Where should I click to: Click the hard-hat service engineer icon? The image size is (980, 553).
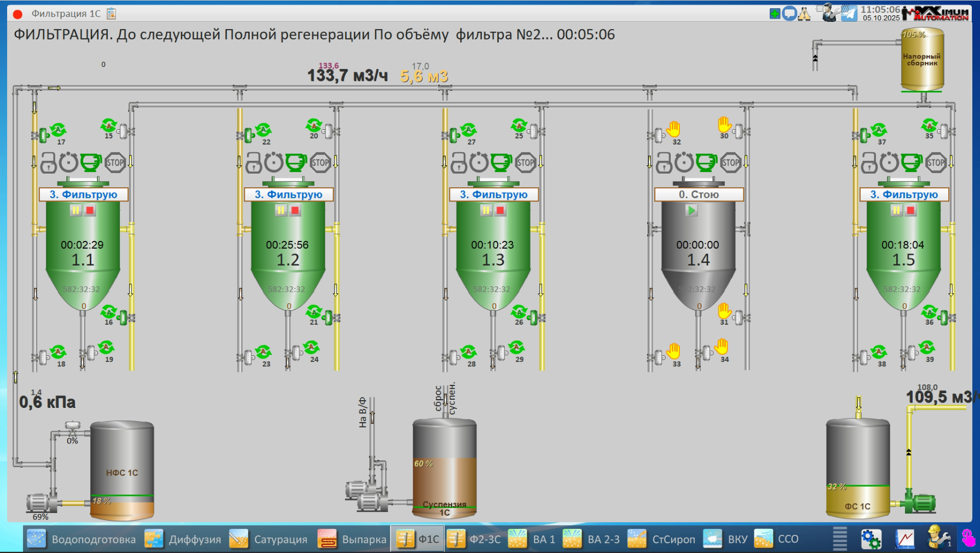click(x=938, y=538)
